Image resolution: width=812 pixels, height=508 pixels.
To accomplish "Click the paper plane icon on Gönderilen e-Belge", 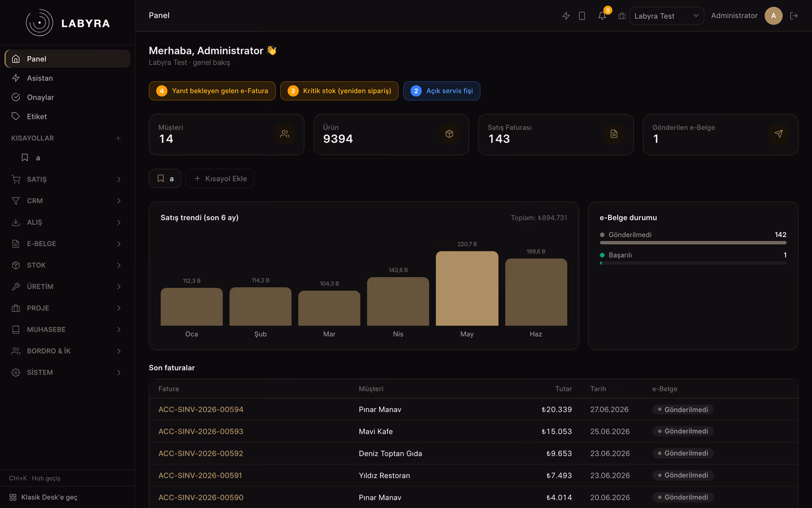I will click(779, 134).
